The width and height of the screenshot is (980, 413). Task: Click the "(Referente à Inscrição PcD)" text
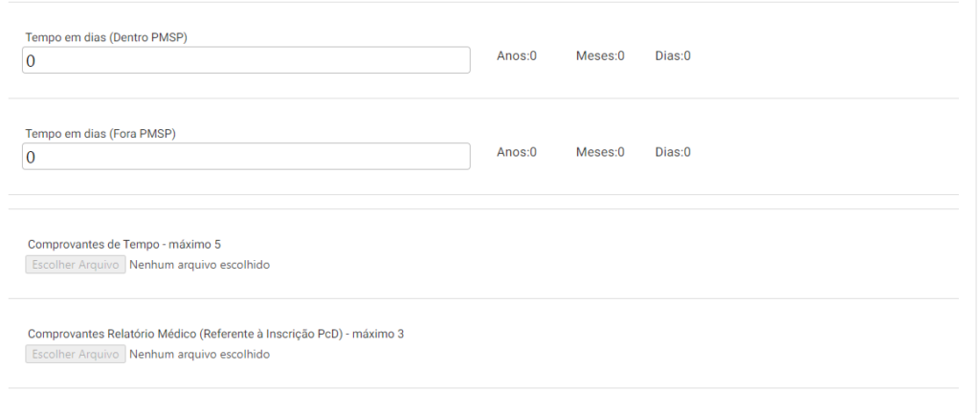[271, 335]
